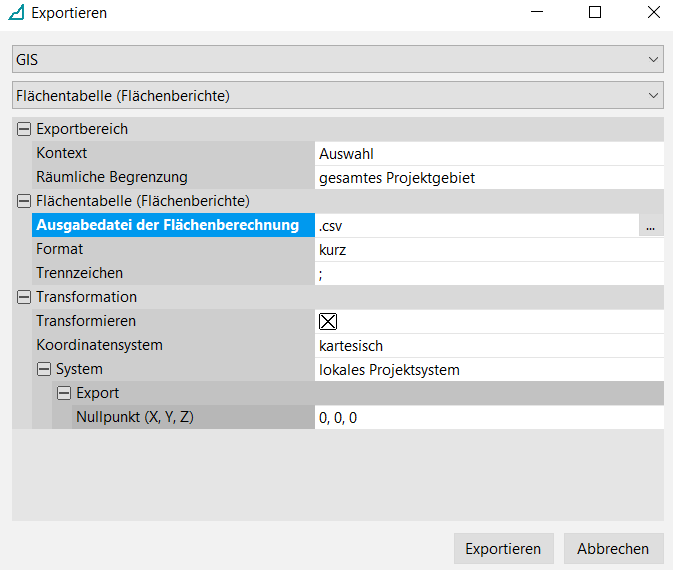Edit the Trennzeichen semicolon field
Image resolution: width=673 pixels, height=570 pixels.
pyautogui.click(x=488, y=274)
